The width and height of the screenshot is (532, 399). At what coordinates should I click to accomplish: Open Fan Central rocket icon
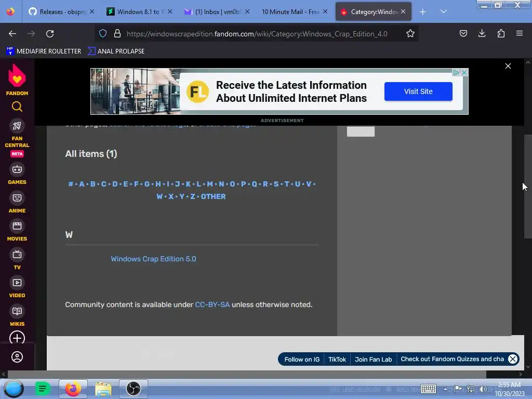[17, 126]
